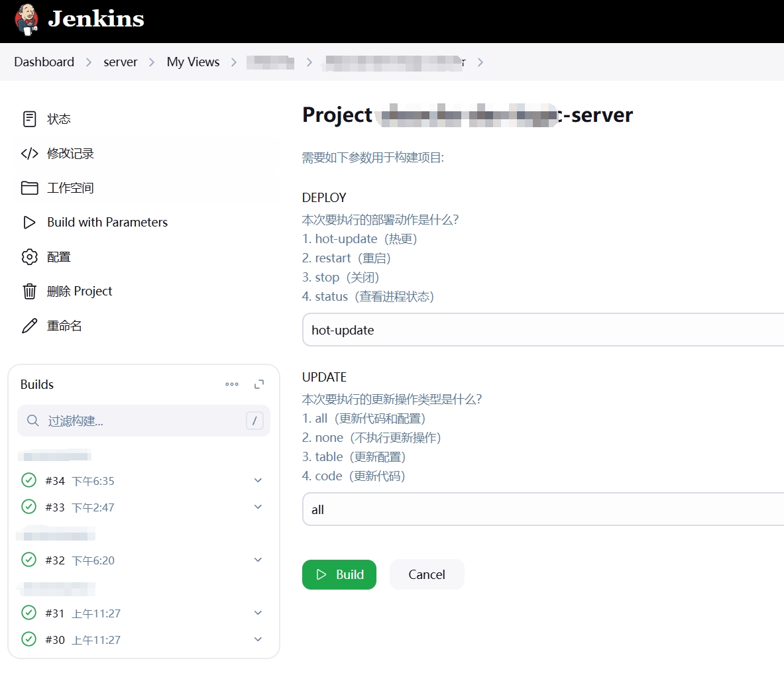Expand chevron after My Views breadcrumb
784x681 pixels.
pos(234,62)
